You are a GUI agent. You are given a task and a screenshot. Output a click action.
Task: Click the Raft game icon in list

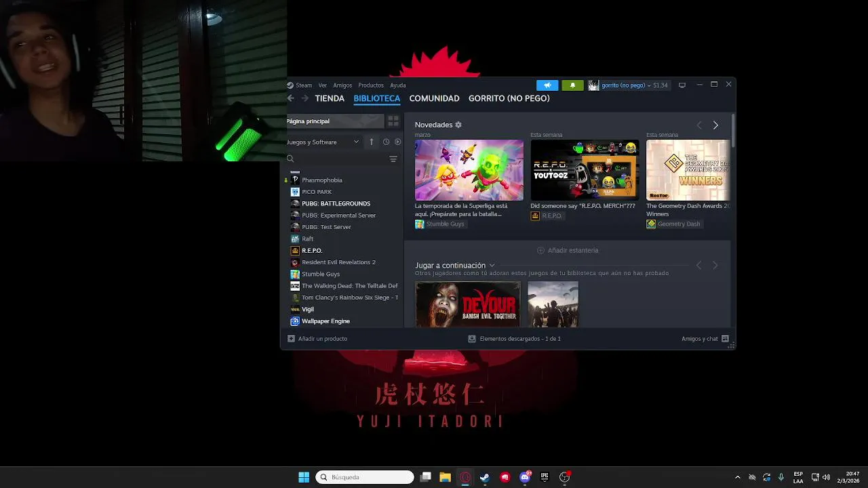click(295, 239)
